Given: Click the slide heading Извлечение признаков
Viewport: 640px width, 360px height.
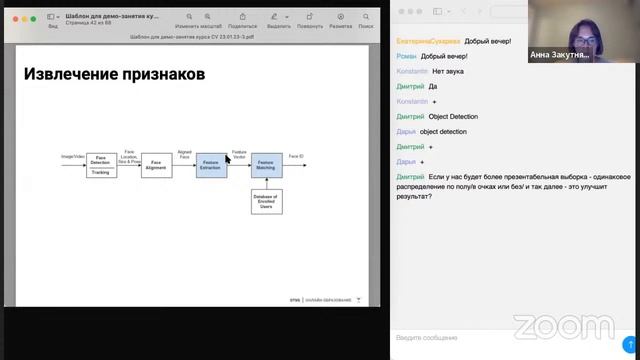Looking at the screenshot, I should pos(114,74).
